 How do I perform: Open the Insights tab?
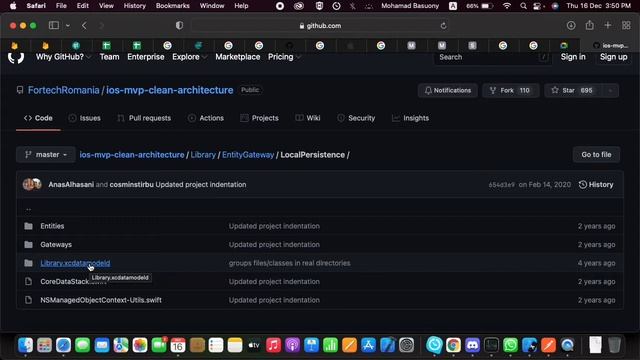click(x=410, y=118)
